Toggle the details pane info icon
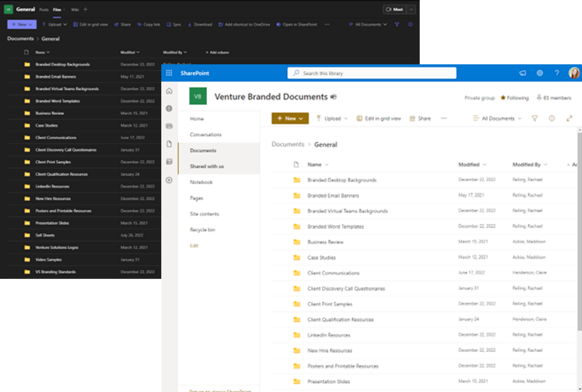582x392 pixels. pos(552,118)
